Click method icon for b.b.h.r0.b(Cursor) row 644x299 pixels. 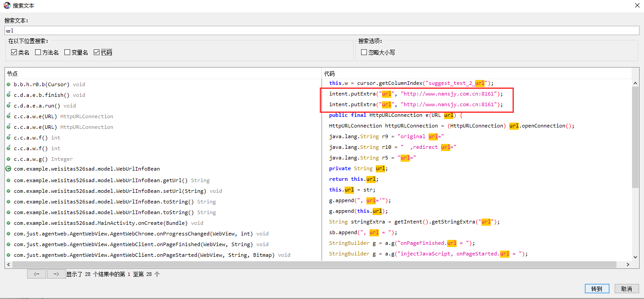coord(8,84)
